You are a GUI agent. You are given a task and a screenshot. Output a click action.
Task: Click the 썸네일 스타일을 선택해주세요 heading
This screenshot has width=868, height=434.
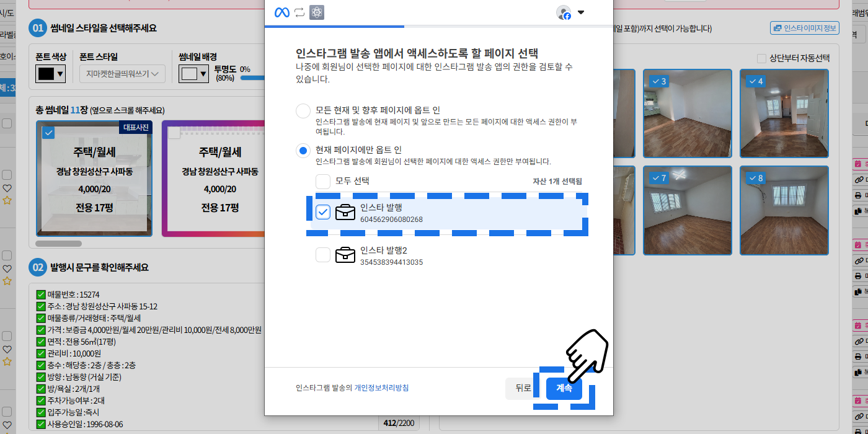tap(104, 28)
